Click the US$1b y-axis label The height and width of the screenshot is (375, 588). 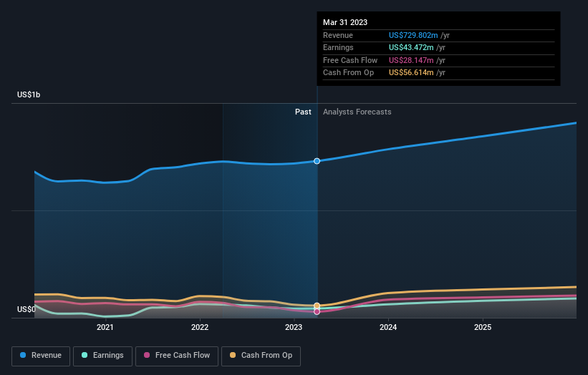point(29,94)
